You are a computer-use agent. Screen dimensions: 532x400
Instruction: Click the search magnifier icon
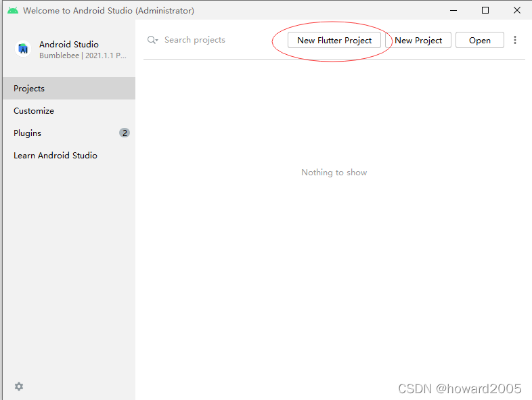click(x=152, y=40)
